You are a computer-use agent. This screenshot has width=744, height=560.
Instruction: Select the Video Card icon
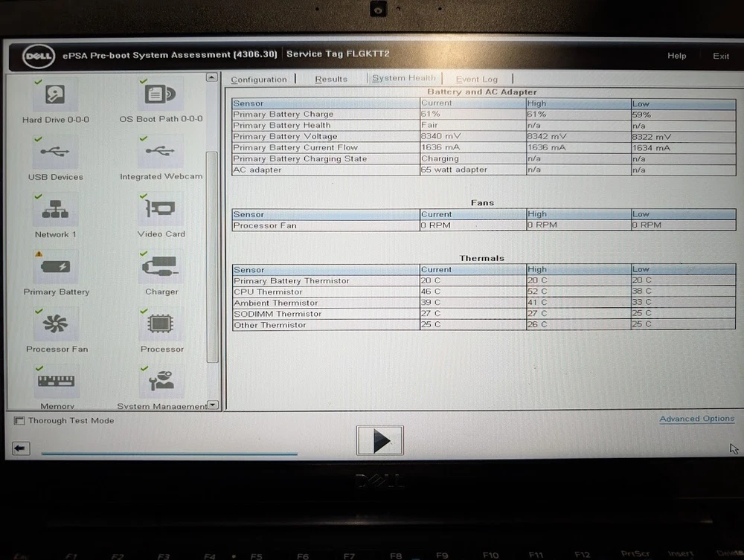coord(161,210)
